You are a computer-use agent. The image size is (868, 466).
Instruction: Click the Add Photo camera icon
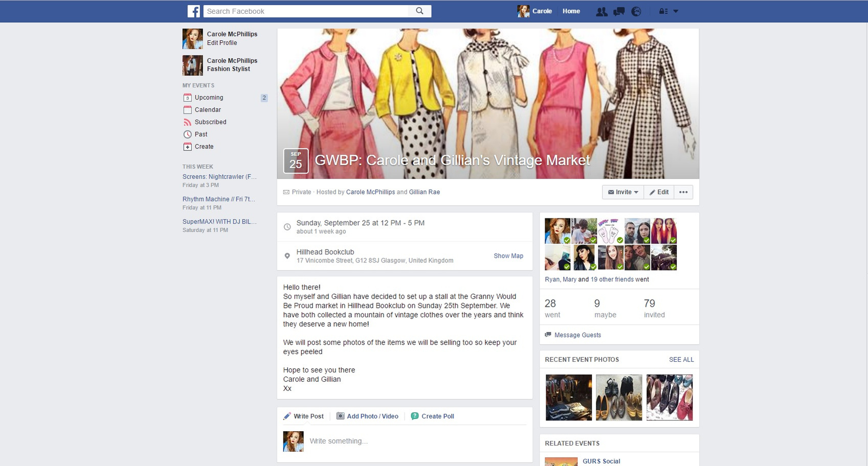tap(340, 416)
